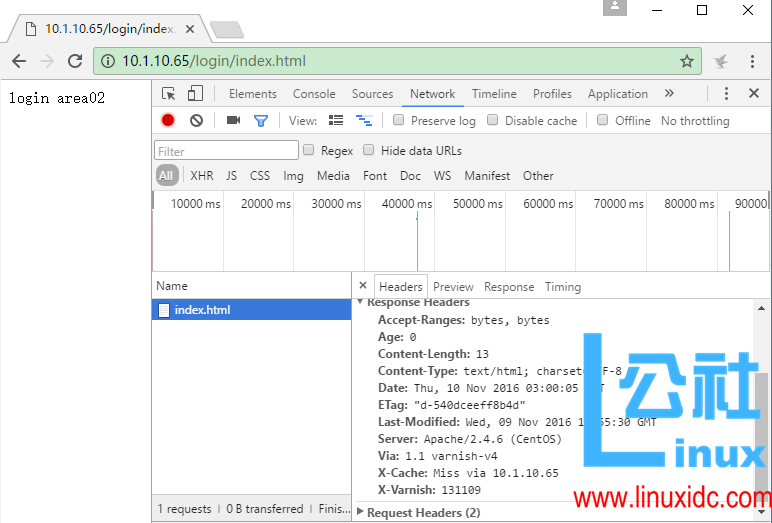
Task: Filter requests by Img
Action: point(293,176)
